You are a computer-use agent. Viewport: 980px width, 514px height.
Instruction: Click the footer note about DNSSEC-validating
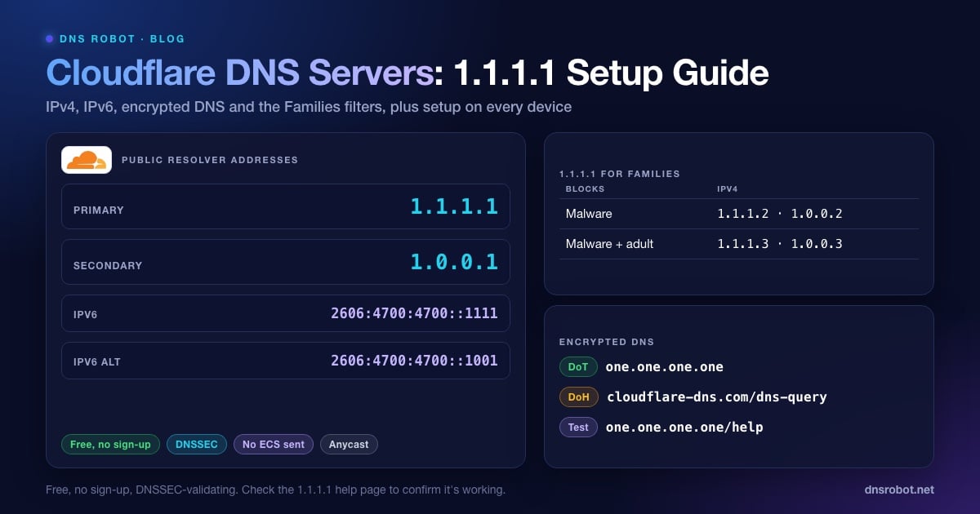click(x=275, y=490)
